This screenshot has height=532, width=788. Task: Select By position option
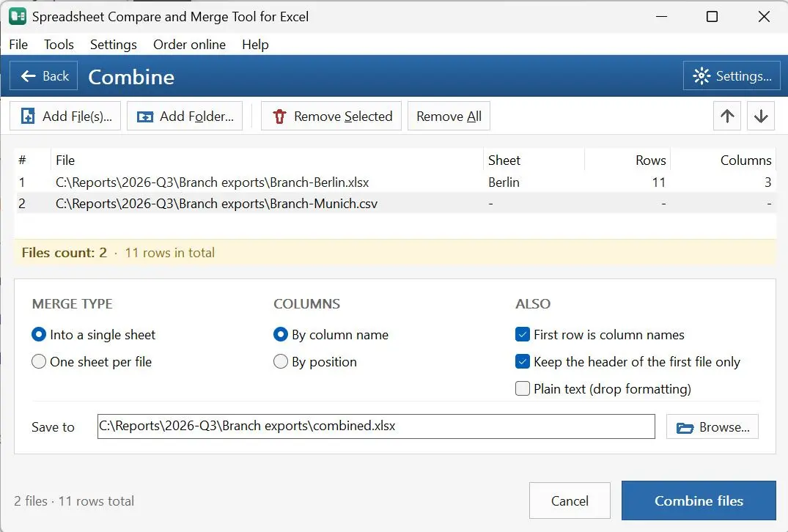(315, 362)
